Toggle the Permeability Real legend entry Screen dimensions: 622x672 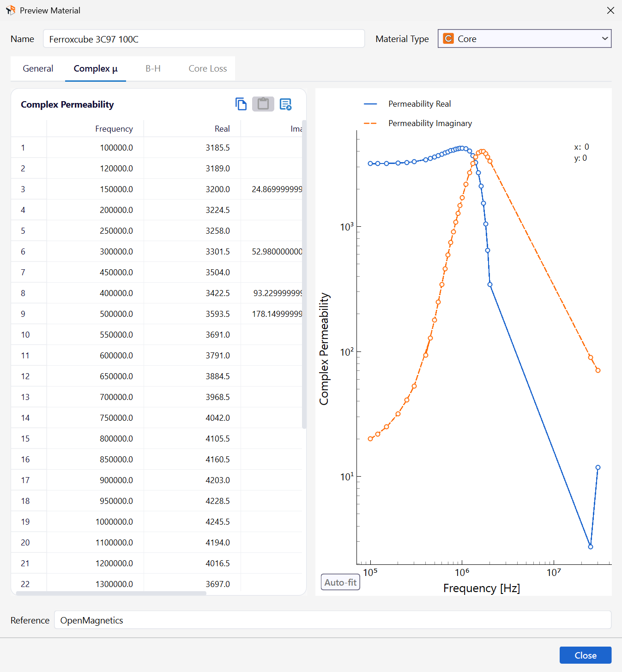pyautogui.click(x=407, y=104)
